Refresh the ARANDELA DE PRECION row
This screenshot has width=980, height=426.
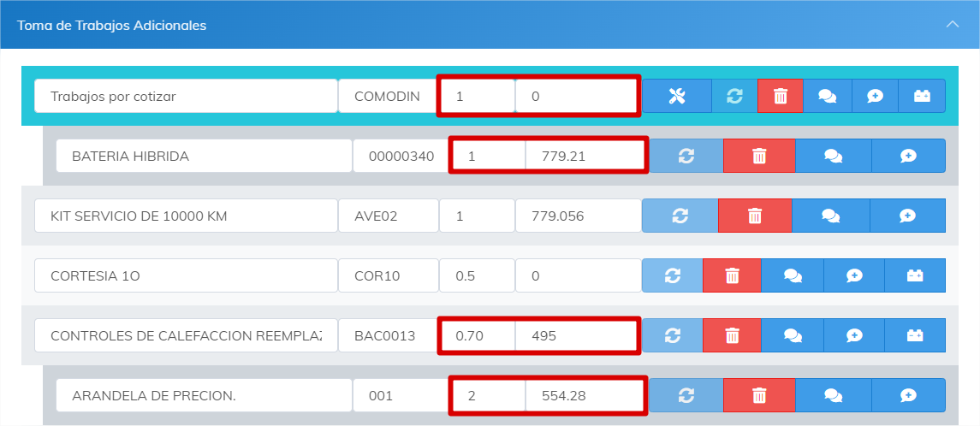686,395
